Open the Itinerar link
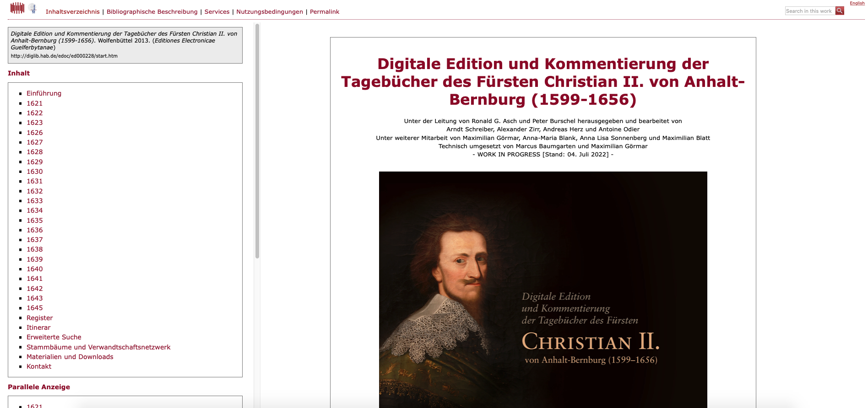The image size is (868, 408). click(x=38, y=327)
